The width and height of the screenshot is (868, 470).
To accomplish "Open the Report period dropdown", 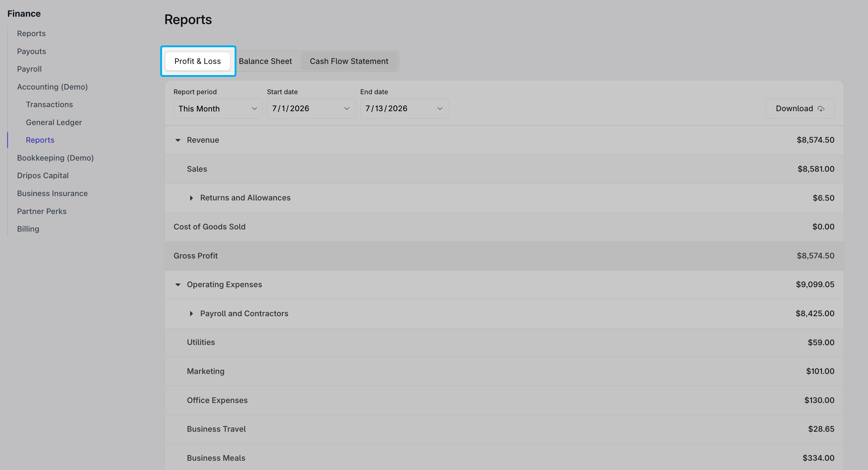I will pos(218,109).
